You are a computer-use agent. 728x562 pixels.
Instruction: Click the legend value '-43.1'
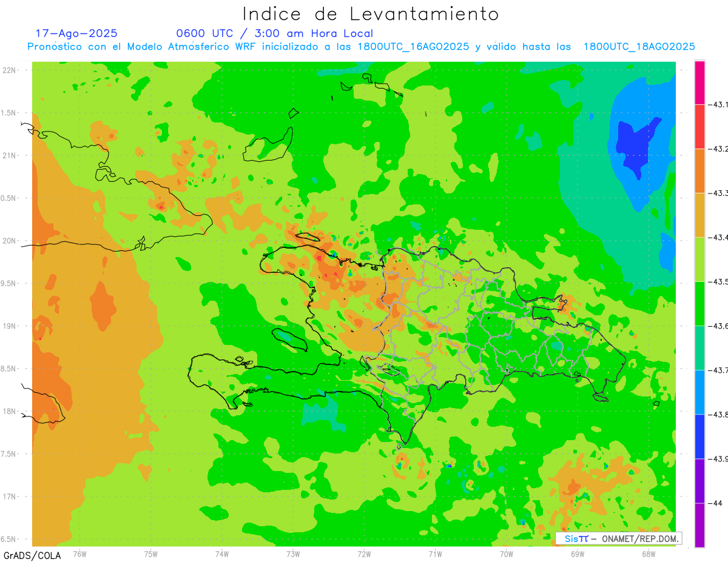pyautogui.click(x=718, y=105)
